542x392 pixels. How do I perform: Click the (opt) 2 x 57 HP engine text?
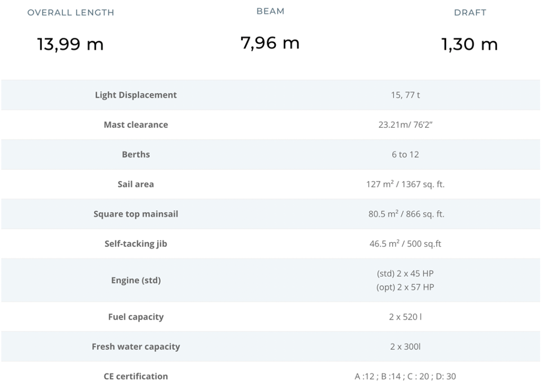[x=405, y=287]
